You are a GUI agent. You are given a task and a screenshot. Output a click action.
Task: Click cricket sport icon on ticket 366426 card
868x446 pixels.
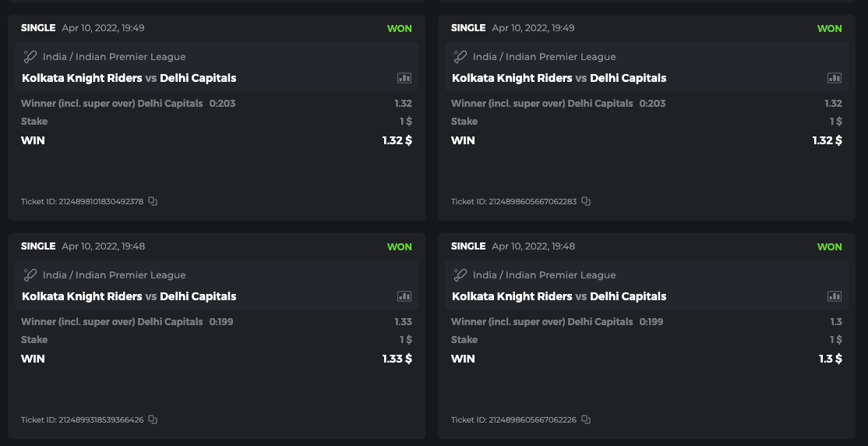30,274
